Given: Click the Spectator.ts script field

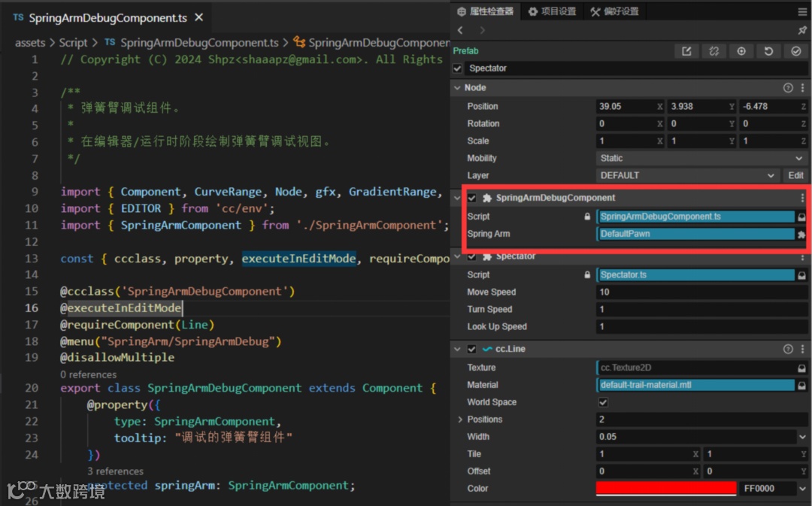Looking at the screenshot, I should (x=695, y=274).
